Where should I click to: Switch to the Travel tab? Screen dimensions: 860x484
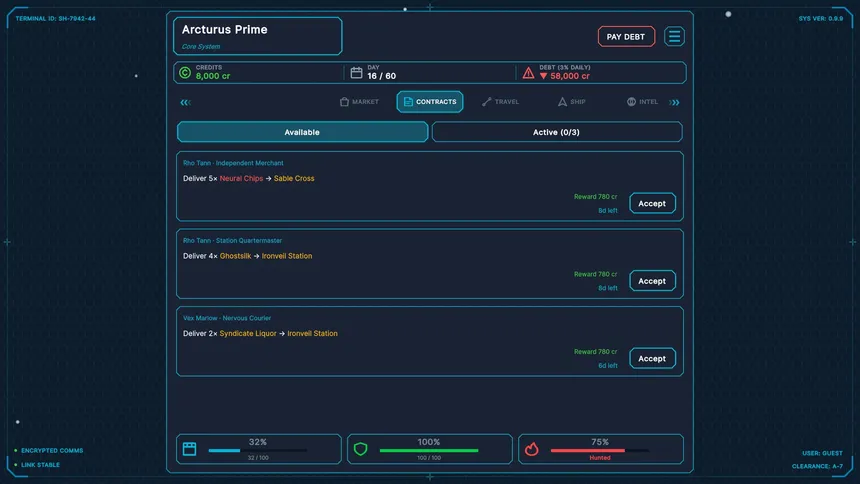pyautogui.click(x=500, y=102)
